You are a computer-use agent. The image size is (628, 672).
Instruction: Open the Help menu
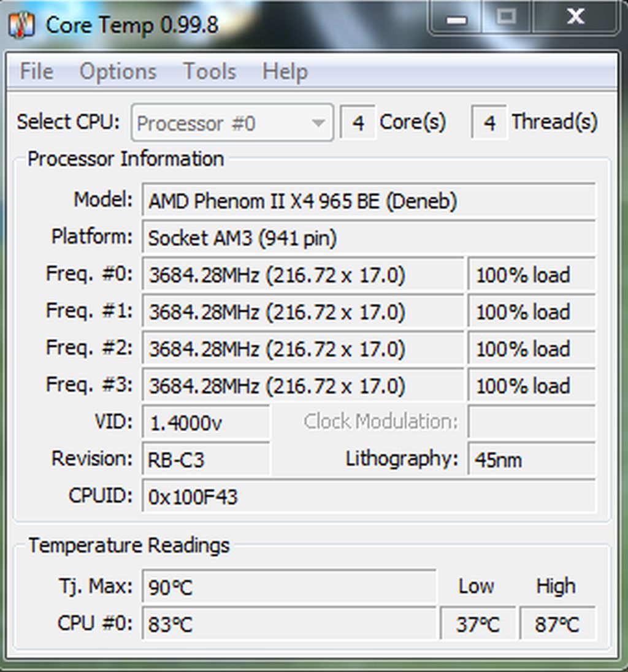click(285, 71)
